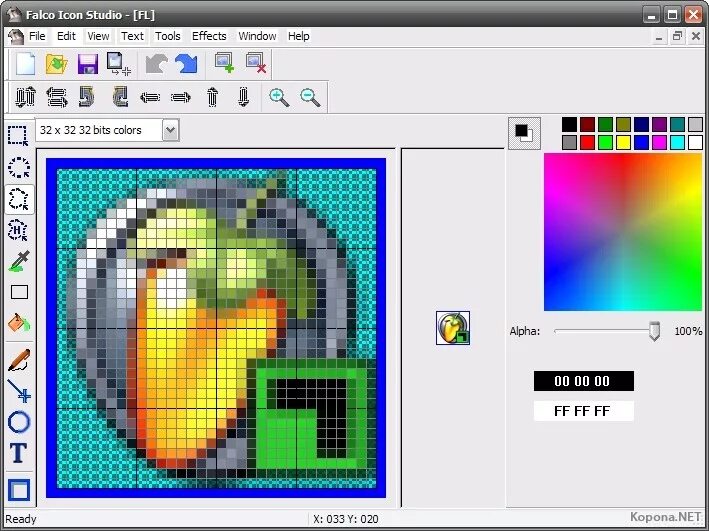Open the Help menu
The height and width of the screenshot is (531, 709).
click(x=298, y=36)
